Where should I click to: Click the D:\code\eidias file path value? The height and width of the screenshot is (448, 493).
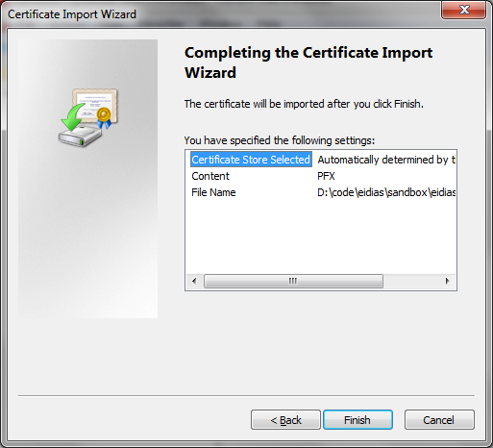tap(386, 192)
